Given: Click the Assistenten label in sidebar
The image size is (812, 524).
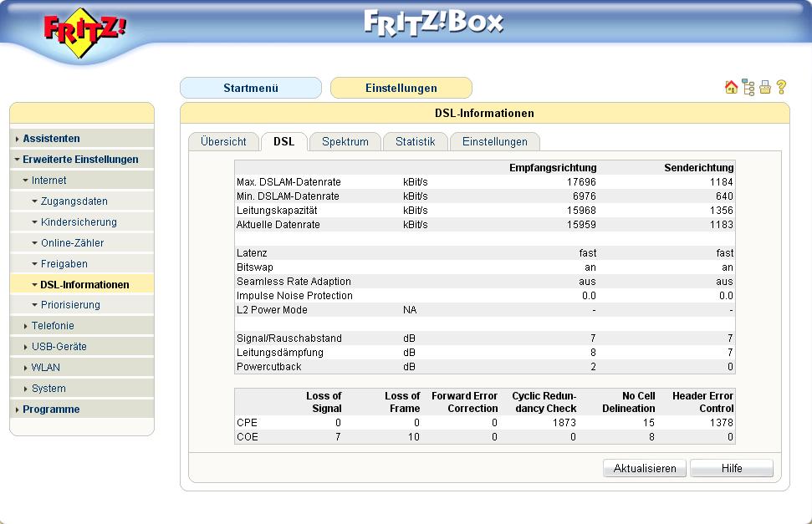Looking at the screenshot, I should (x=51, y=138).
